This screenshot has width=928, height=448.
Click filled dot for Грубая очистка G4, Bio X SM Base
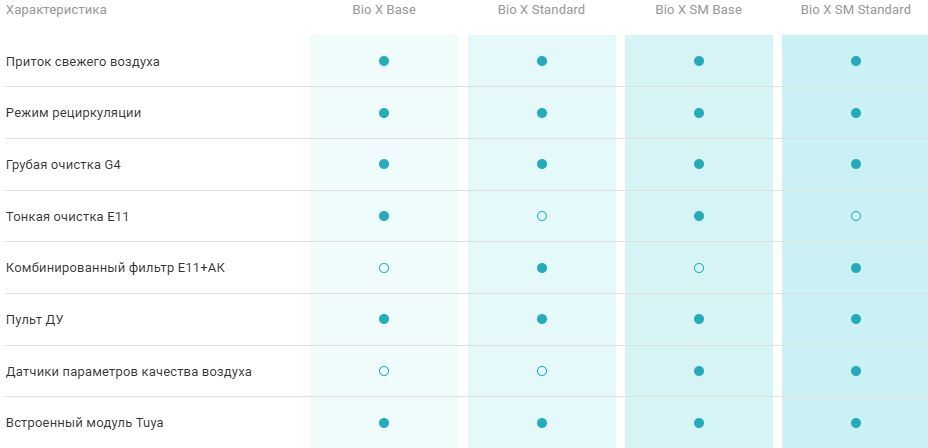699,164
